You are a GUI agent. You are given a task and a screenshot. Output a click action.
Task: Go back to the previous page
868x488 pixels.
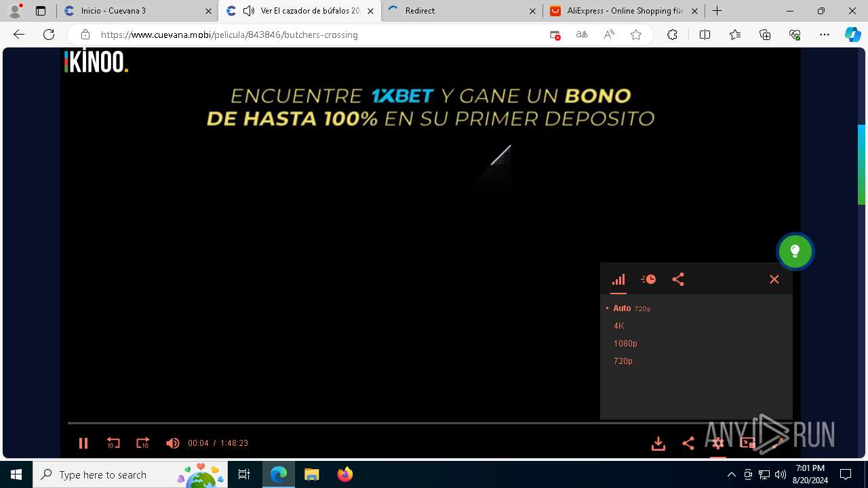click(19, 35)
